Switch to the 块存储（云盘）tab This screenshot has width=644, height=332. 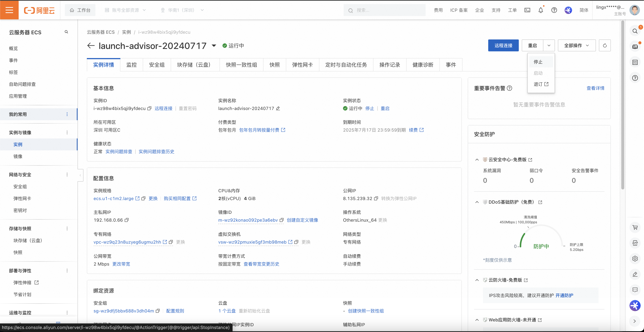pos(195,65)
